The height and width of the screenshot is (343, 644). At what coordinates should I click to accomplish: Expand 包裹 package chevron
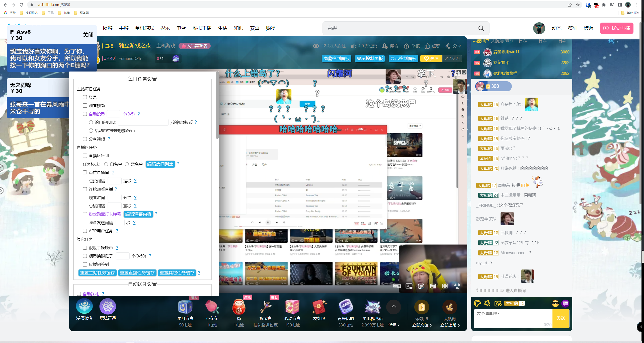[x=398, y=325]
